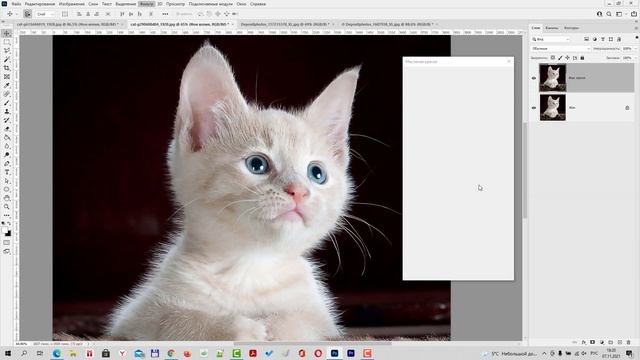Select the Brush tool
Viewport: 640px width, 360px height.
click(x=7, y=103)
